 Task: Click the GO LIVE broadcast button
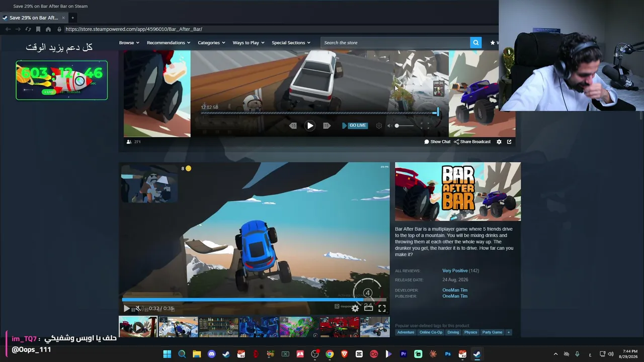coord(355,126)
